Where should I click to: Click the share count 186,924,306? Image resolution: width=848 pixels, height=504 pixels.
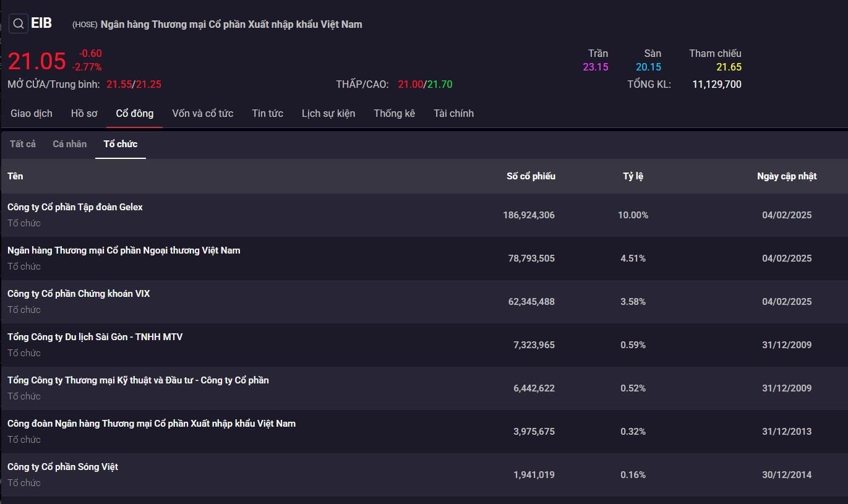pyautogui.click(x=529, y=215)
